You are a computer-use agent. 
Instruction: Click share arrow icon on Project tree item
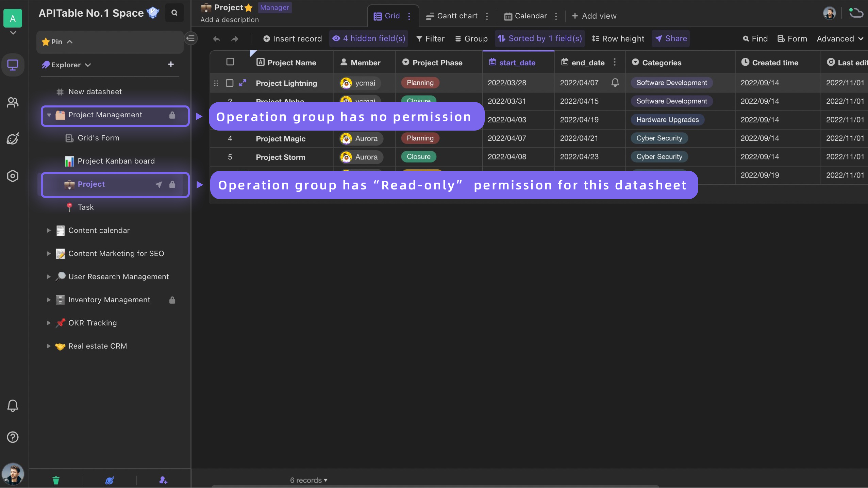[158, 184]
